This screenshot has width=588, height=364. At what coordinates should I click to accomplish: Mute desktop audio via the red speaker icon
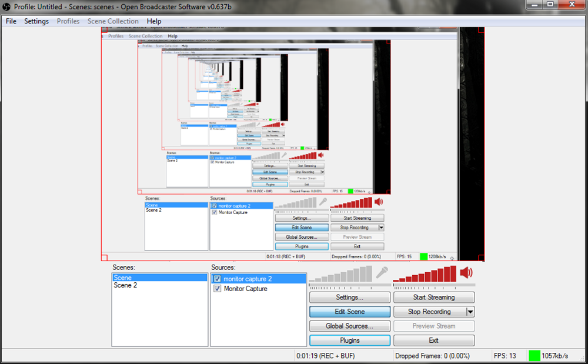coord(466,272)
